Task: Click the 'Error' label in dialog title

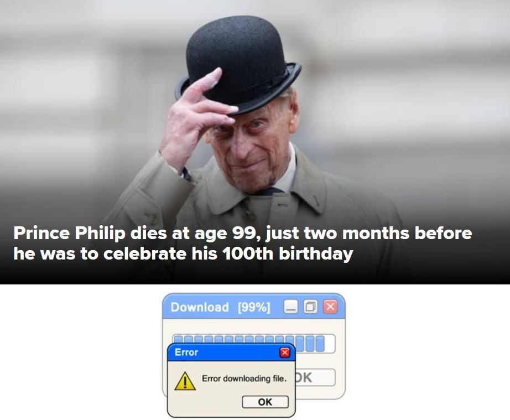Action: click(186, 352)
